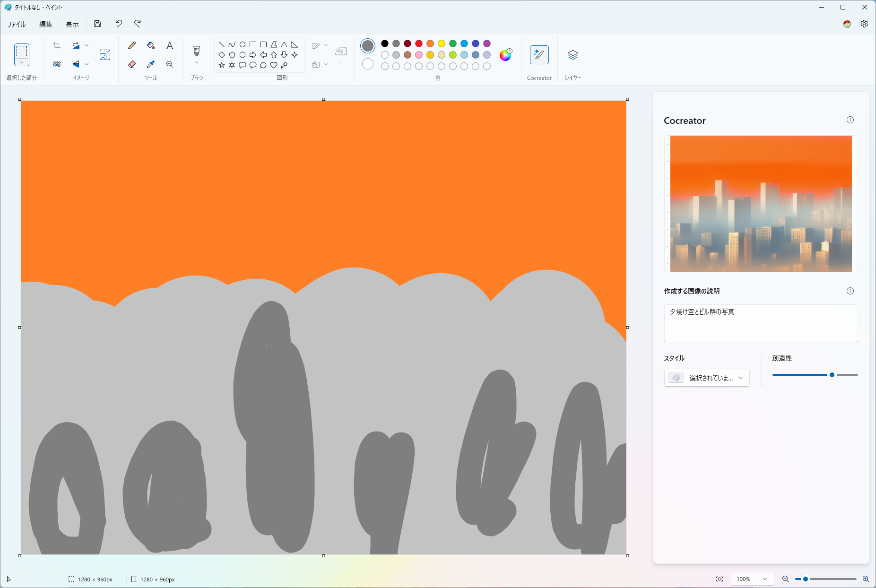Viewport: 876px width, 588px height.
Task: Select the red color swatch
Action: tap(418, 43)
